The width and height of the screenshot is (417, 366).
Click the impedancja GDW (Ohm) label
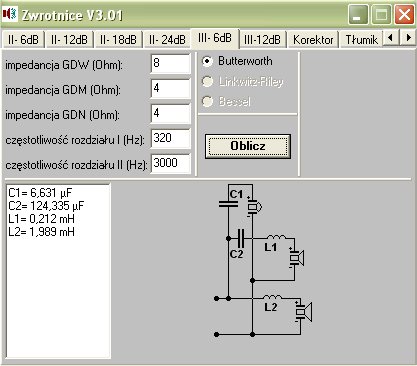pos(64,65)
